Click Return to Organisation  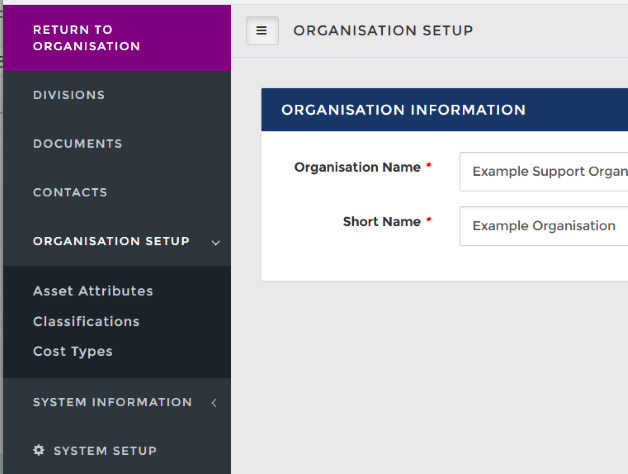(x=86, y=38)
